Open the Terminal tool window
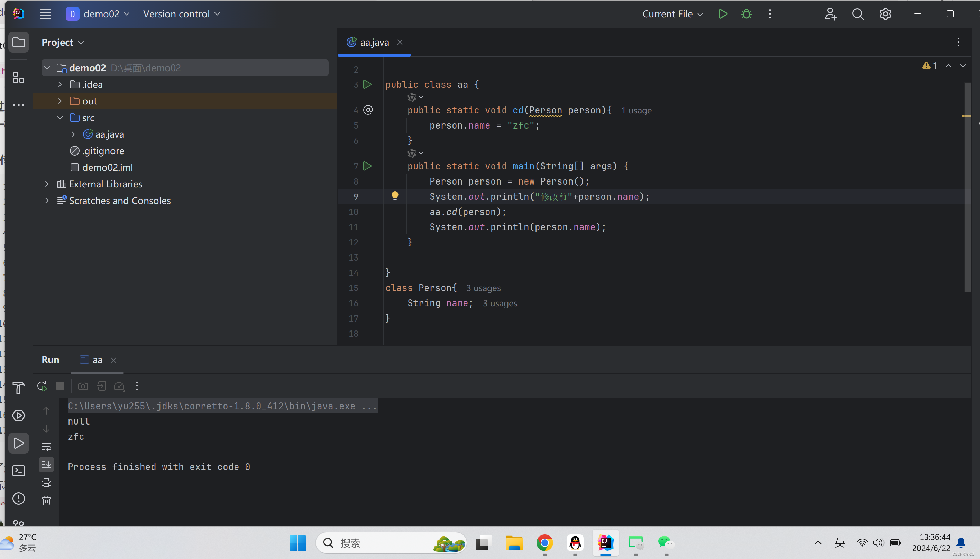980x559 pixels. 18,471
